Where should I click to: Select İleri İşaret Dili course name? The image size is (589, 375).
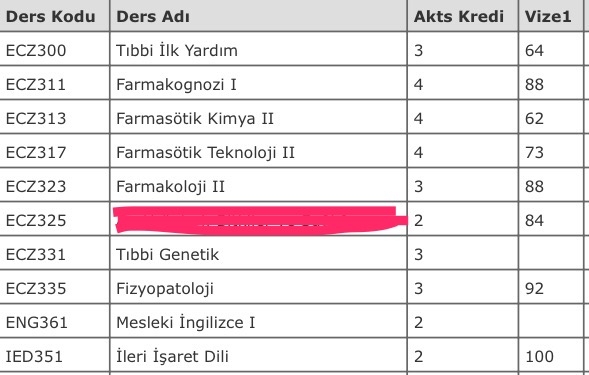coord(172,356)
